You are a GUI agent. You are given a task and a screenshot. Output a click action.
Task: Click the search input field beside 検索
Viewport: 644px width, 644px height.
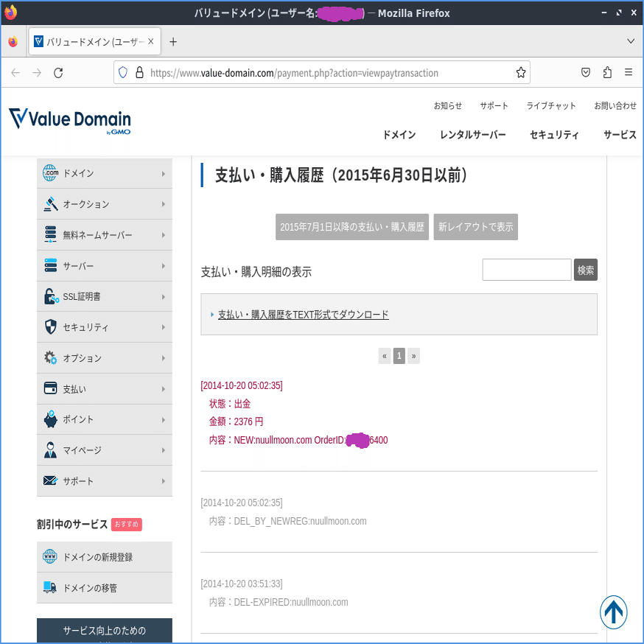pyautogui.click(x=527, y=270)
